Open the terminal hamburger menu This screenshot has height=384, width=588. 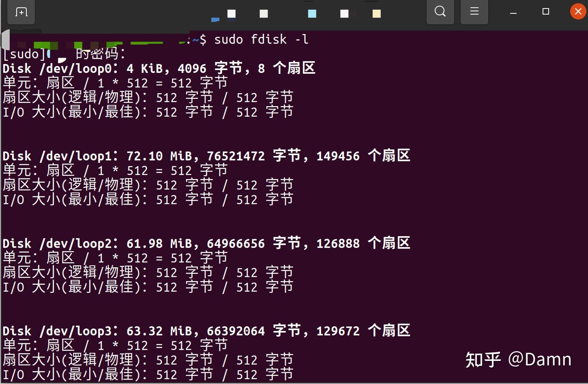click(474, 11)
